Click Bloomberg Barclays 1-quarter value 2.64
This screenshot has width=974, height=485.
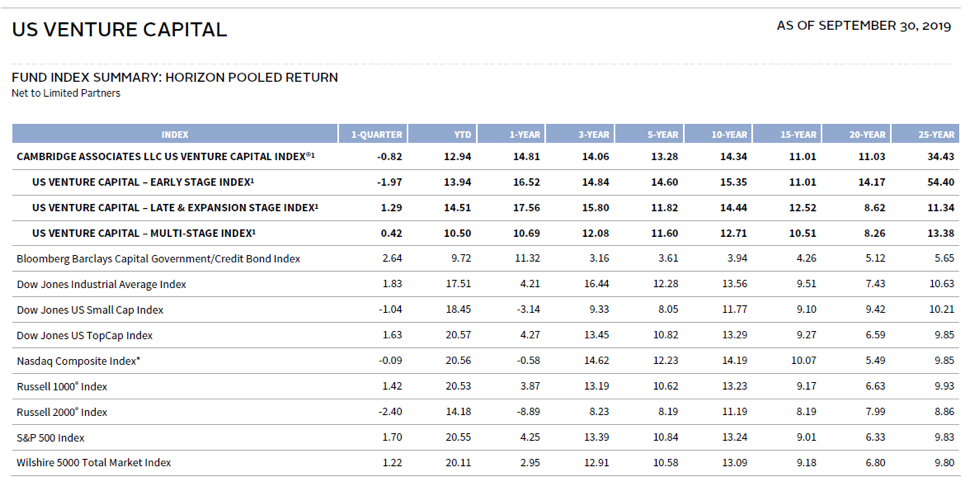(392, 258)
